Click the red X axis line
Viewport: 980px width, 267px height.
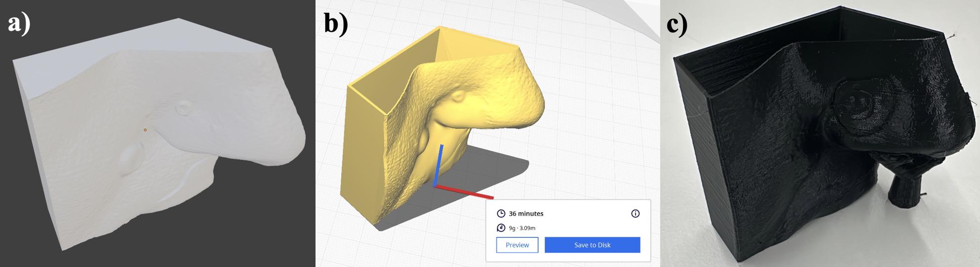464,192
